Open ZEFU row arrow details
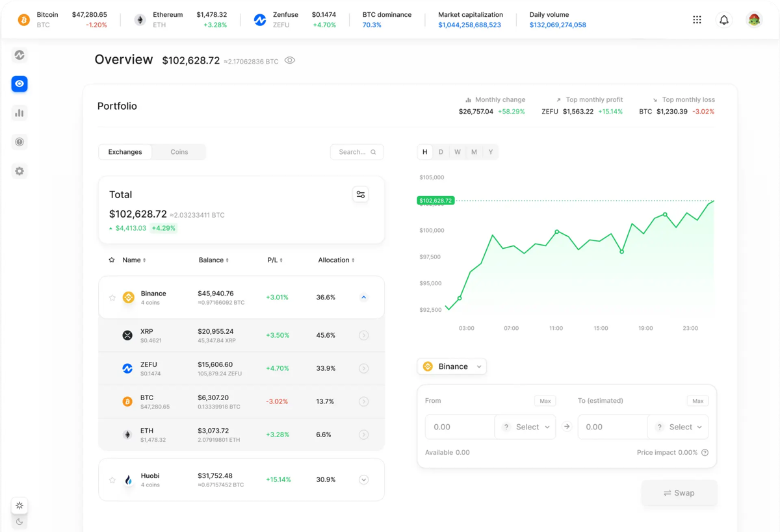780x532 pixels. pyautogui.click(x=364, y=368)
